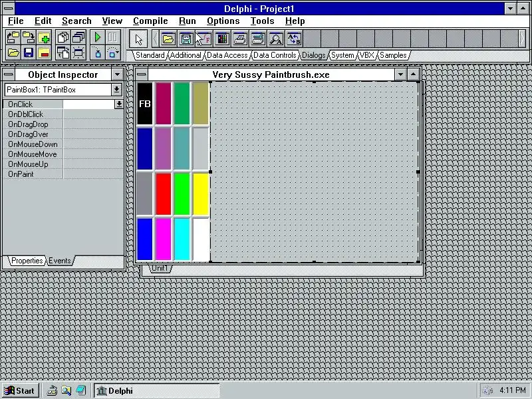
Task: Click Add File to Project icon
Action: tap(44, 37)
